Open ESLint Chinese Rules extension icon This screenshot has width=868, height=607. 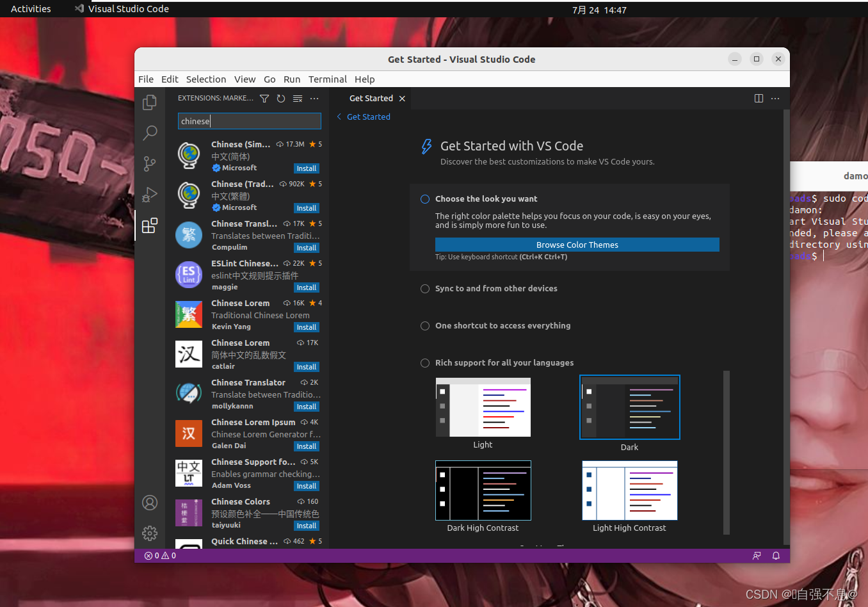189,275
